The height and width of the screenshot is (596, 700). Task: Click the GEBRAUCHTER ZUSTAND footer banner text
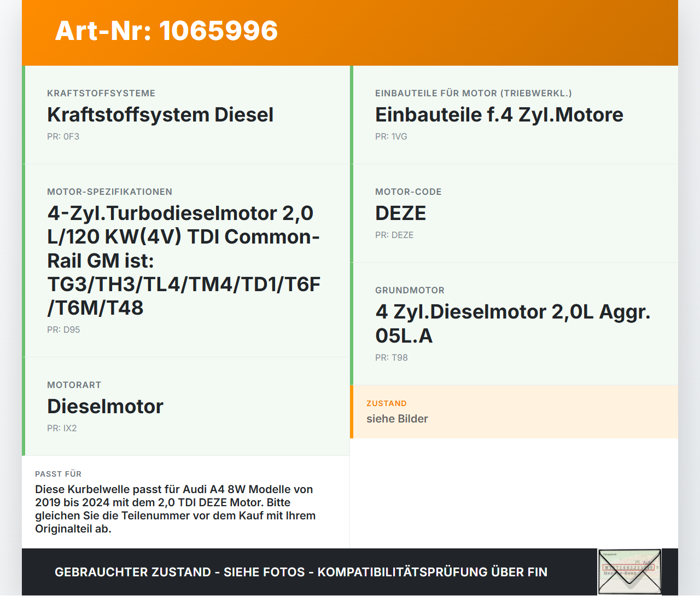301,572
